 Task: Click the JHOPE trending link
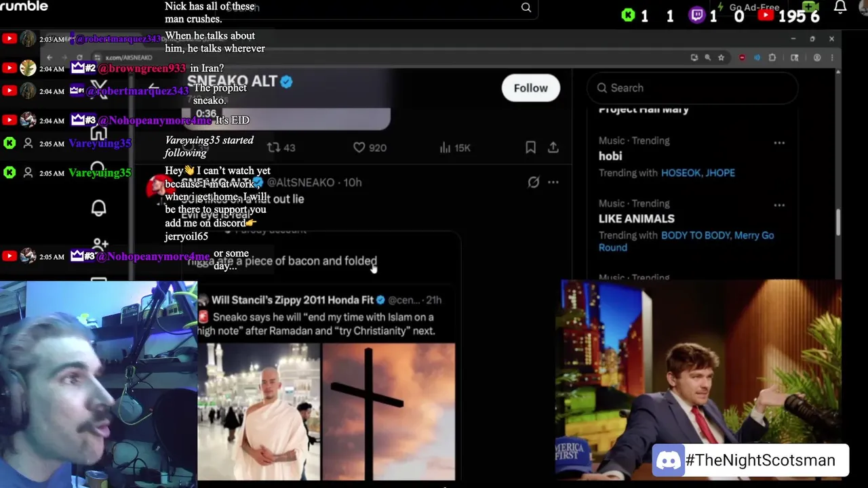pyautogui.click(x=721, y=173)
